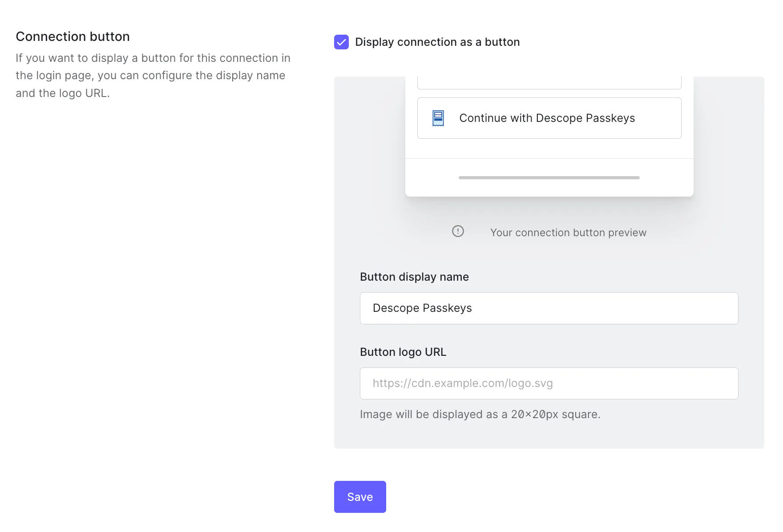The height and width of the screenshot is (532, 783).
Task: Click the Button logo URL label
Action: point(403,352)
